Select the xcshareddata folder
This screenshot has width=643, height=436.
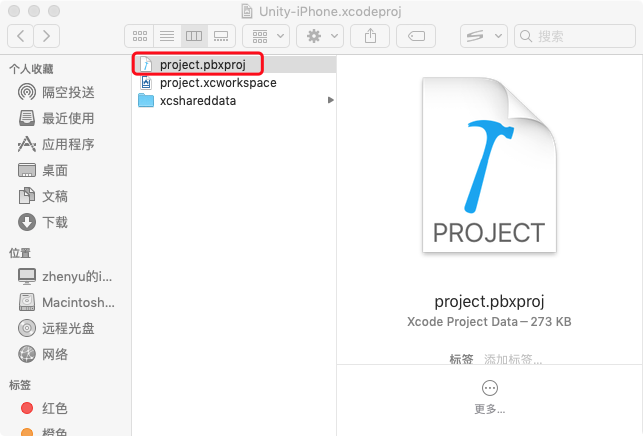pyautogui.click(x=234, y=100)
